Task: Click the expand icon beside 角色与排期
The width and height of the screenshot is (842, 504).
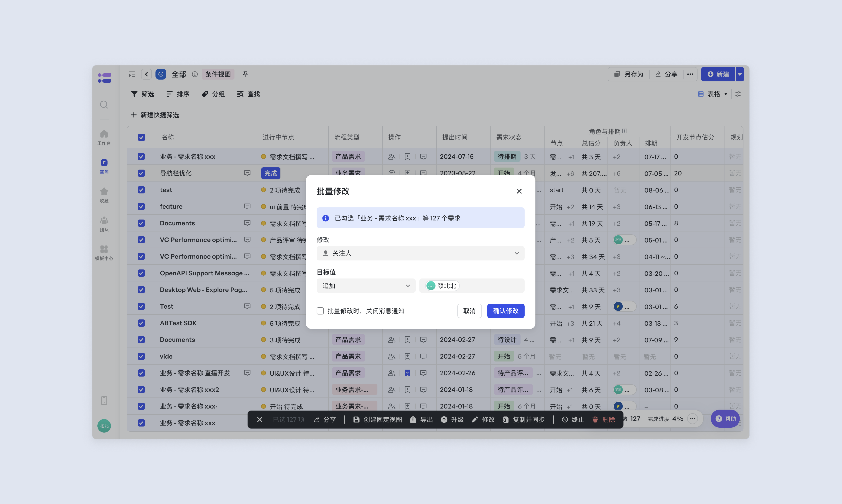Action: click(x=625, y=131)
